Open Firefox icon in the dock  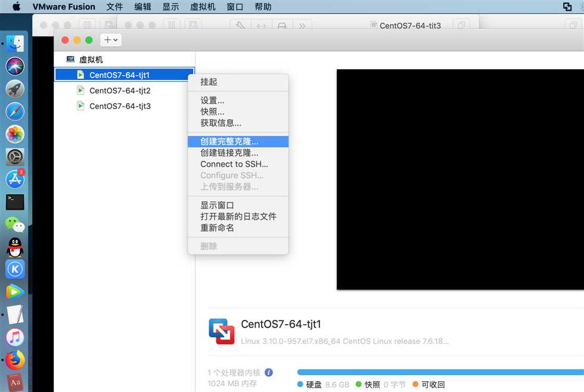pyautogui.click(x=15, y=360)
